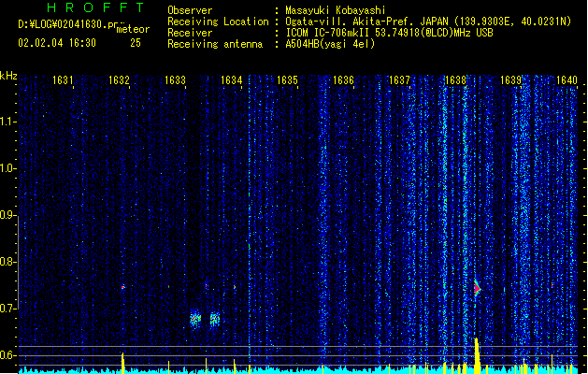588x374 pixels.
Task: Click the 1.0 kHz frequency label
Action: pos(7,168)
